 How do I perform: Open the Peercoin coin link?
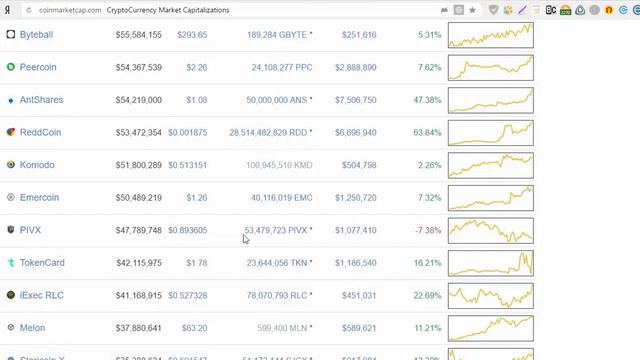[38, 67]
